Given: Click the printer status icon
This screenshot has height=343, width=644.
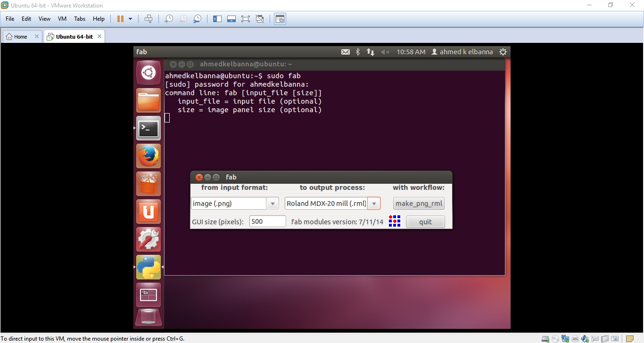Looking at the screenshot, I should point(575,339).
